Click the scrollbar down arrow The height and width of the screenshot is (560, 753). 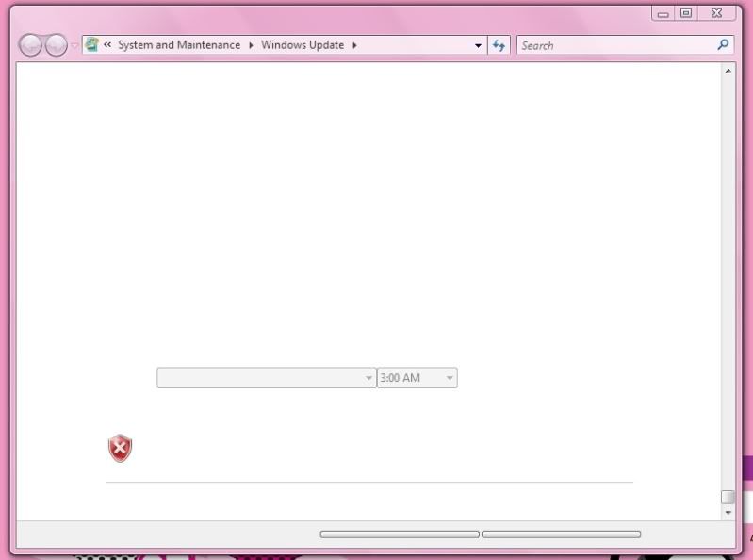[x=728, y=513]
